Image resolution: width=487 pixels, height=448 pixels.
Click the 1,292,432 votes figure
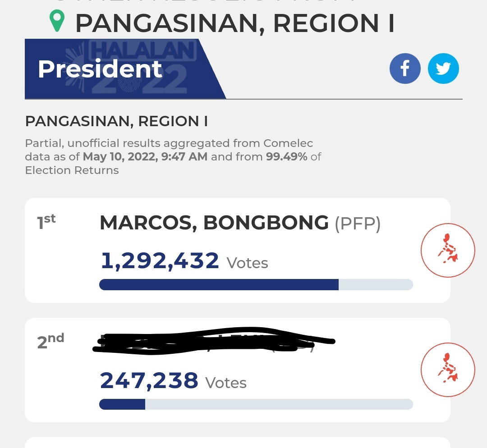[x=160, y=261]
